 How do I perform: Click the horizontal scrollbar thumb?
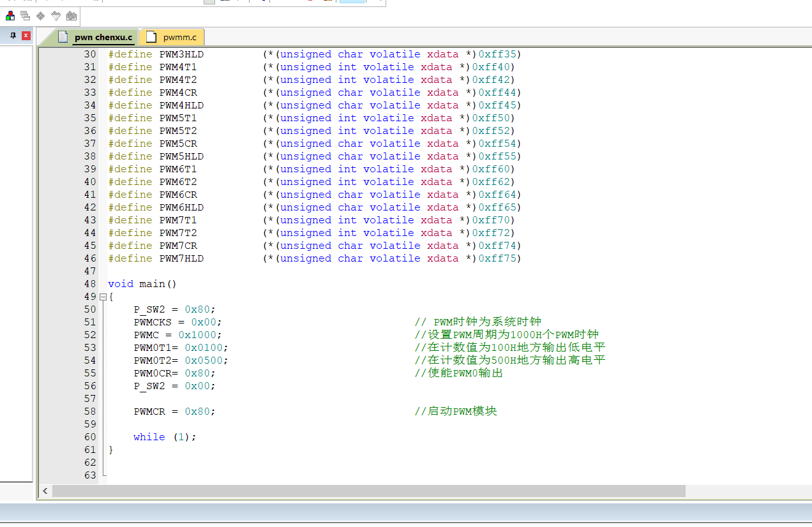(x=369, y=491)
